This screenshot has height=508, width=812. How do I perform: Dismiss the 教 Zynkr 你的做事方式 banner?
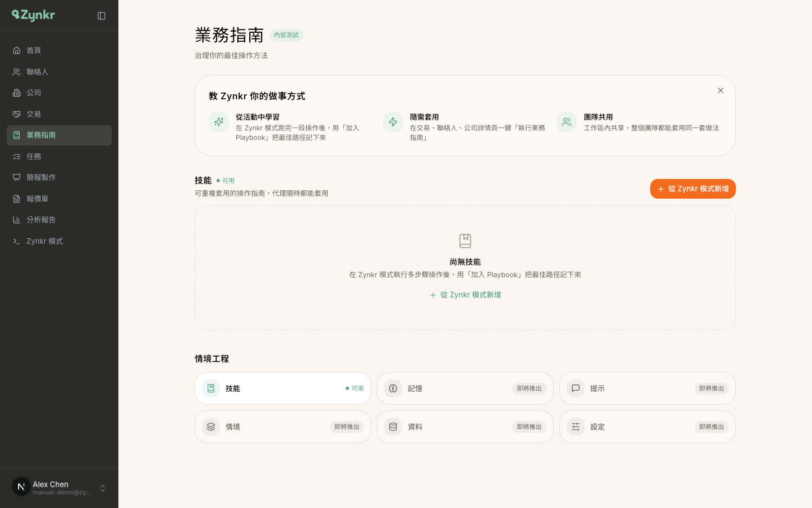(x=721, y=90)
